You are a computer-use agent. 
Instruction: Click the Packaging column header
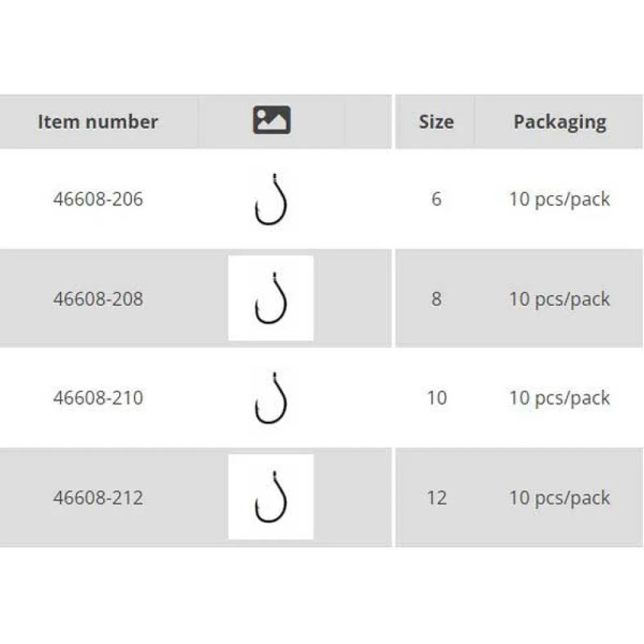(x=559, y=122)
